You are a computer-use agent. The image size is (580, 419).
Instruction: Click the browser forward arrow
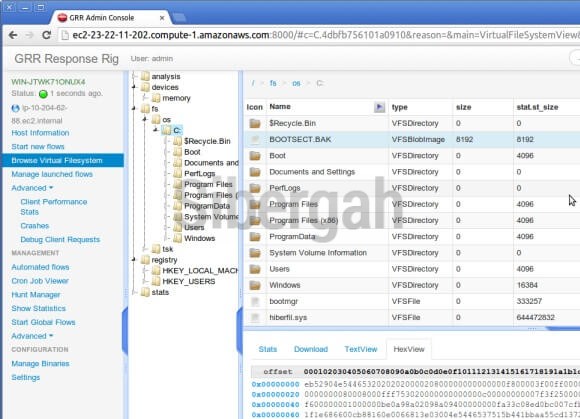coord(29,35)
